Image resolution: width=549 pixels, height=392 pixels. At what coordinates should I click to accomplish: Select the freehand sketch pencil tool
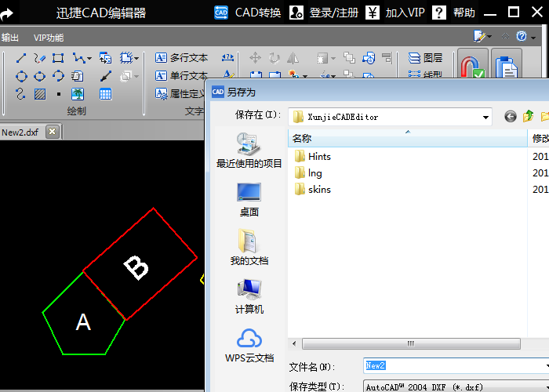click(x=39, y=58)
